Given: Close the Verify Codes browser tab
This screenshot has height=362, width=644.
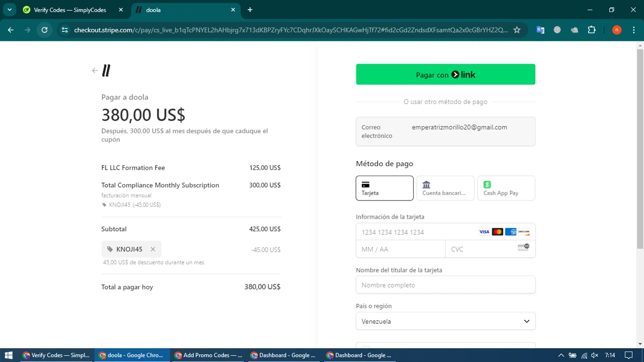Looking at the screenshot, I should (x=121, y=10).
